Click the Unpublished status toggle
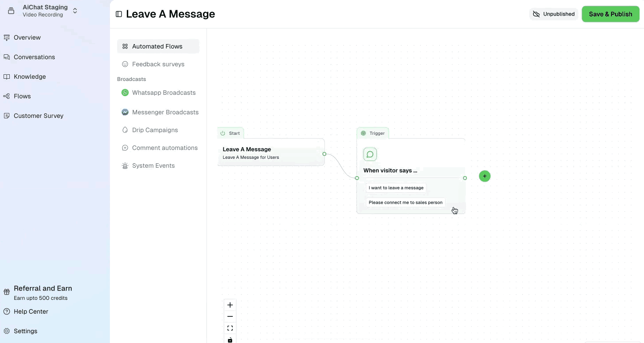 click(553, 14)
